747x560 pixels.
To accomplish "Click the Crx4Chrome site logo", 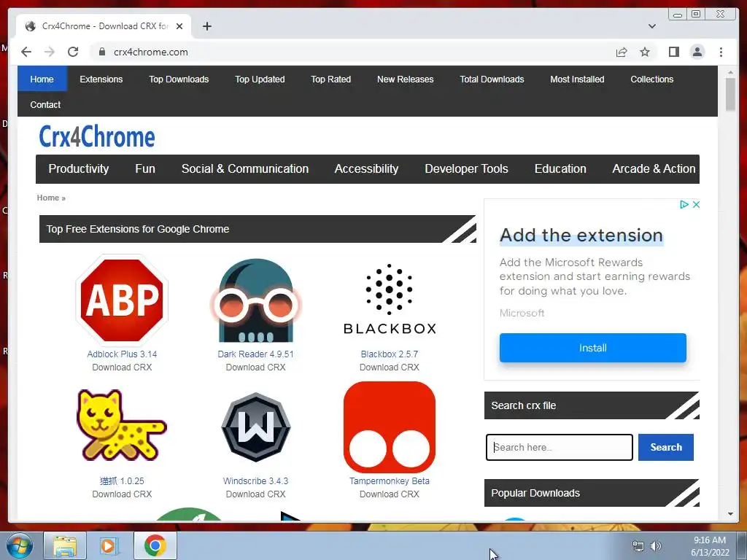I will tap(97, 136).
